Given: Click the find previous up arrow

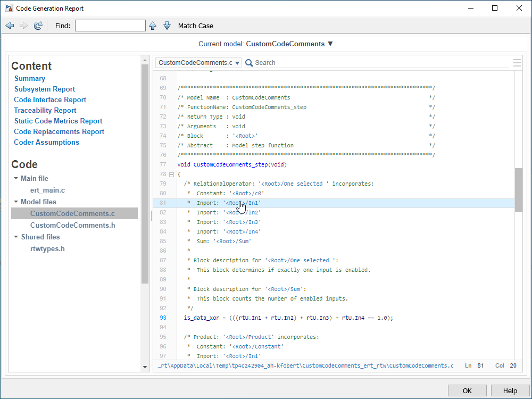Looking at the screenshot, I should [x=153, y=26].
